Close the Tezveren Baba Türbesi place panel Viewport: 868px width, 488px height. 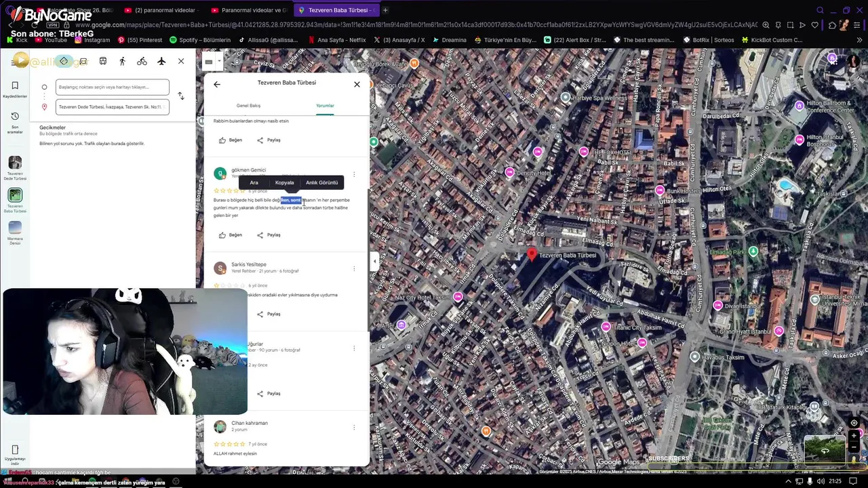tap(357, 84)
